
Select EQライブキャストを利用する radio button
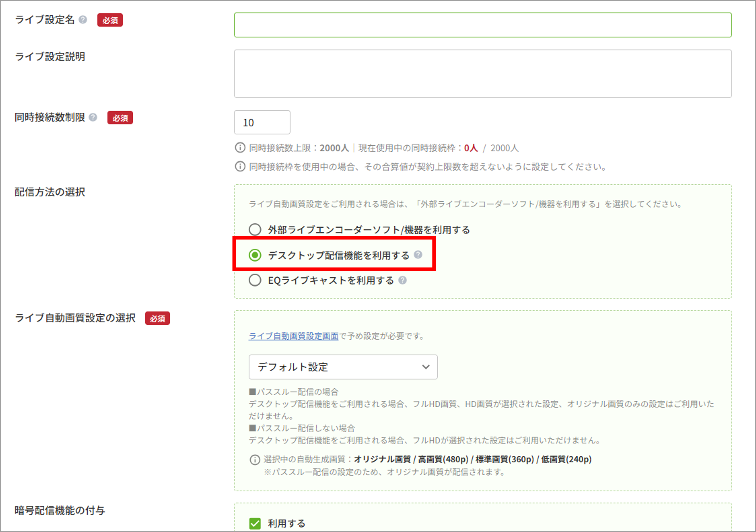[x=255, y=280]
